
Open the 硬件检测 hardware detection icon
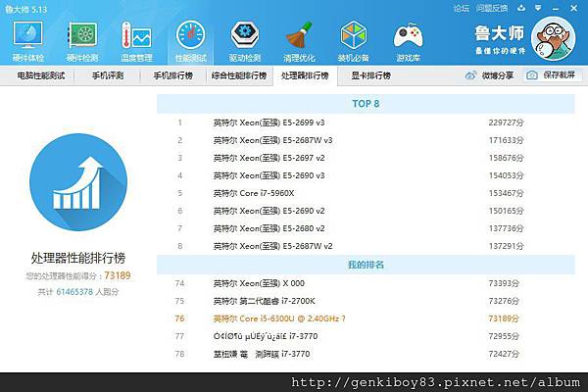[x=82, y=41]
